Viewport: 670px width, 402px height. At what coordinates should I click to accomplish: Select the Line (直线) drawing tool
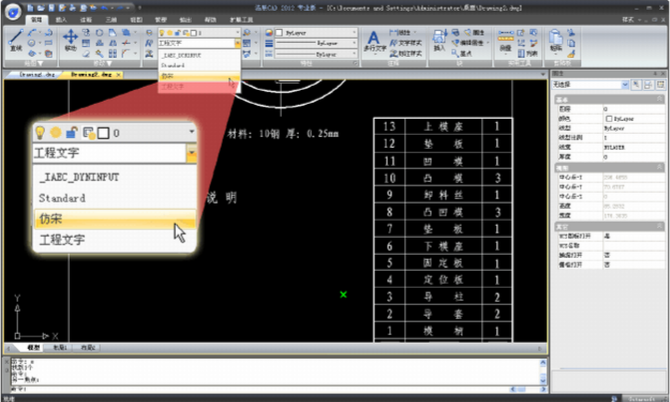pyautogui.click(x=16, y=40)
